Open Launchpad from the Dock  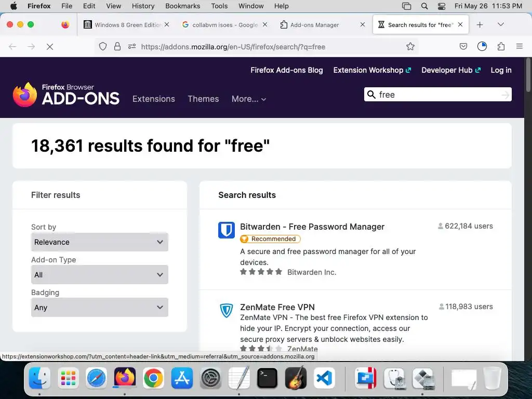pyautogui.click(x=68, y=378)
